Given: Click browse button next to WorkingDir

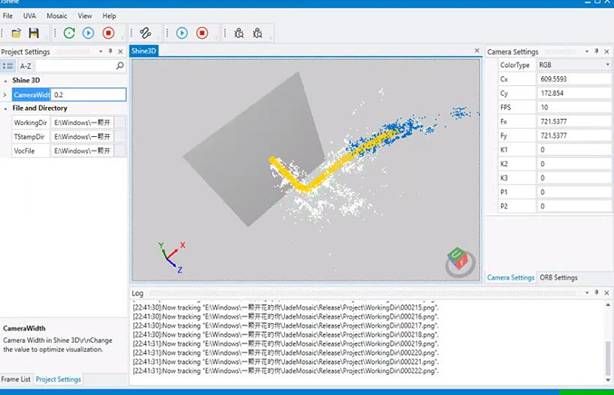Looking at the screenshot, I should click(120, 123).
